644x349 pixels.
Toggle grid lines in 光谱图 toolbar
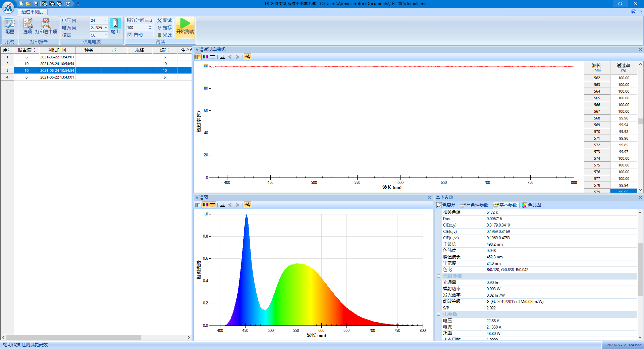[x=213, y=205]
